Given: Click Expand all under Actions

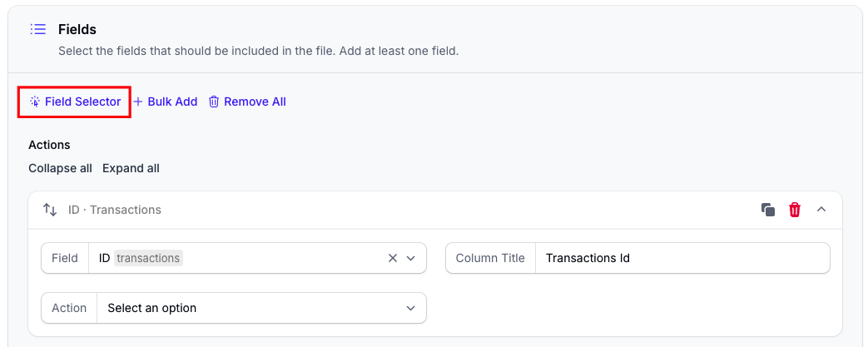Looking at the screenshot, I should point(131,168).
